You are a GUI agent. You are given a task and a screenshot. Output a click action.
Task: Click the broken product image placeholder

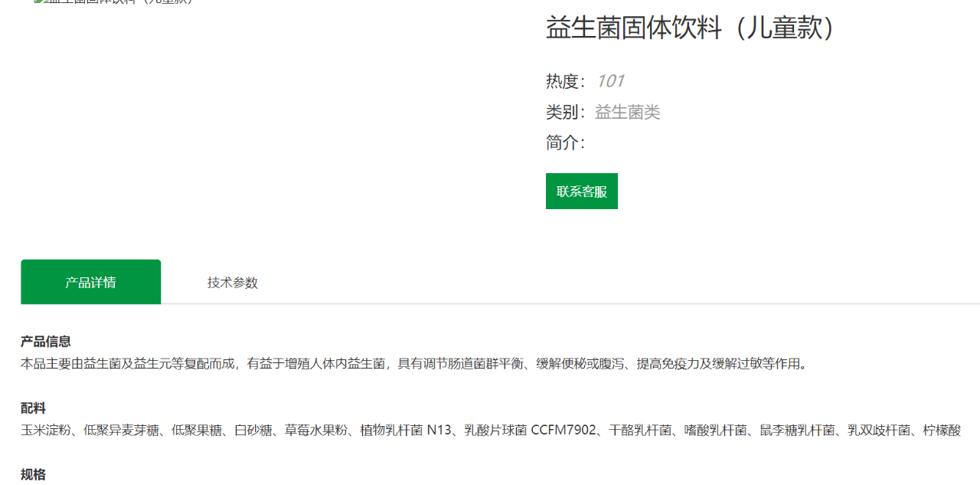click(115, 2)
